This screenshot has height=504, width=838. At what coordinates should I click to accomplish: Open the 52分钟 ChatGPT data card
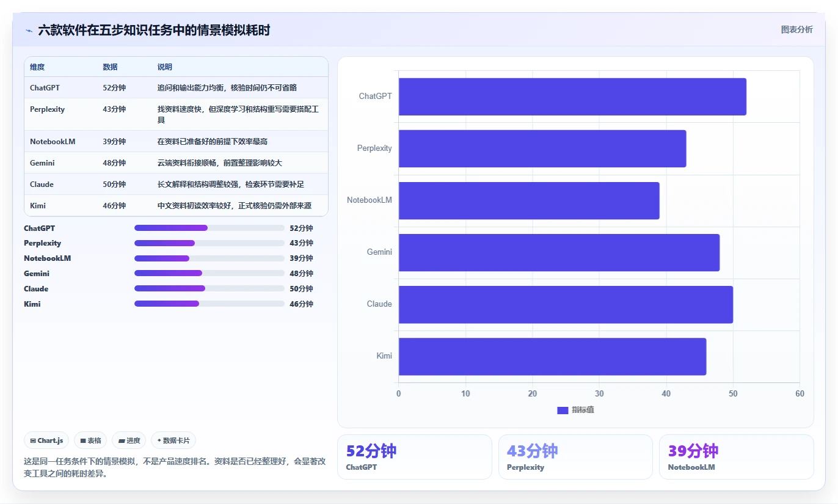pyautogui.click(x=414, y=457)
